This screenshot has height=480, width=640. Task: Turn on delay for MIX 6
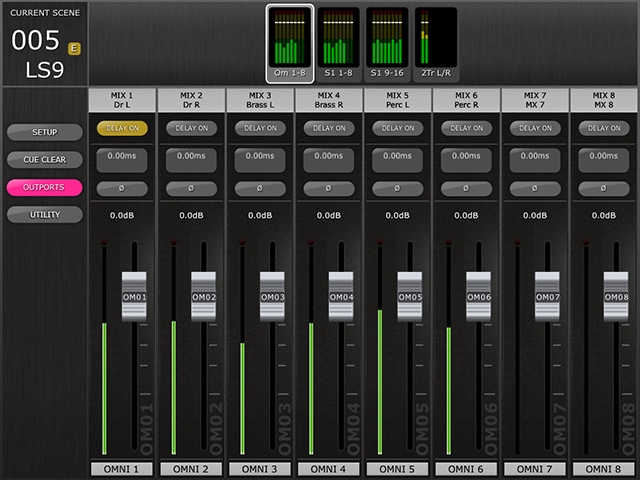pos(466,128)
